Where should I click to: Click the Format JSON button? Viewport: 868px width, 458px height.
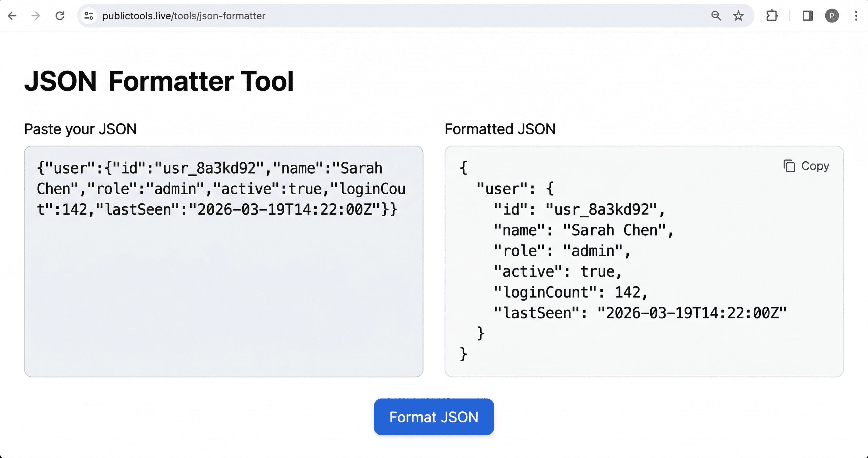coord(433,417)
